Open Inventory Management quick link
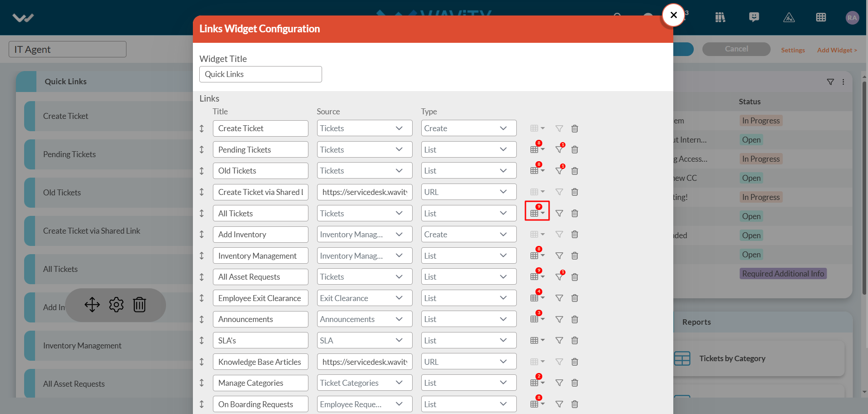The width and height of the screenshot is (868, 414). [109, 346]
